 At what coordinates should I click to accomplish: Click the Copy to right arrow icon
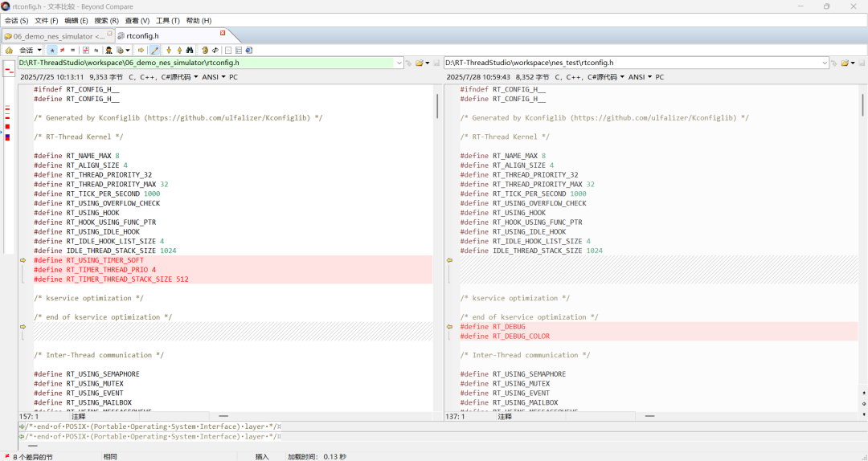click(x=141, y=50)
